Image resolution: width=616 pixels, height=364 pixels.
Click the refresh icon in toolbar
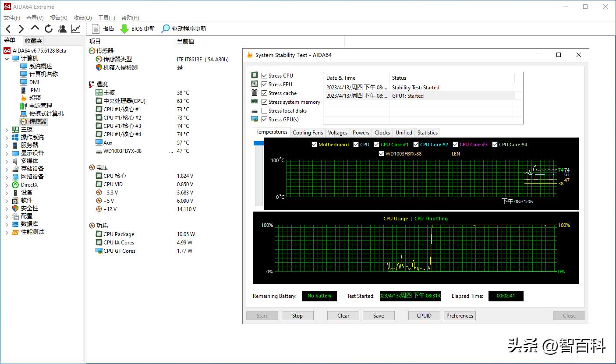click(x=49, y=29)
